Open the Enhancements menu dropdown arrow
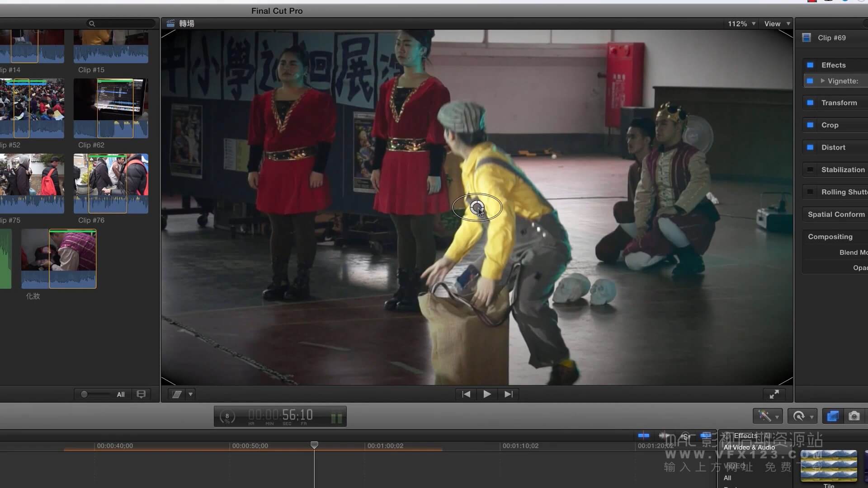This screenshot has height=488, width=868. [777, 417]
